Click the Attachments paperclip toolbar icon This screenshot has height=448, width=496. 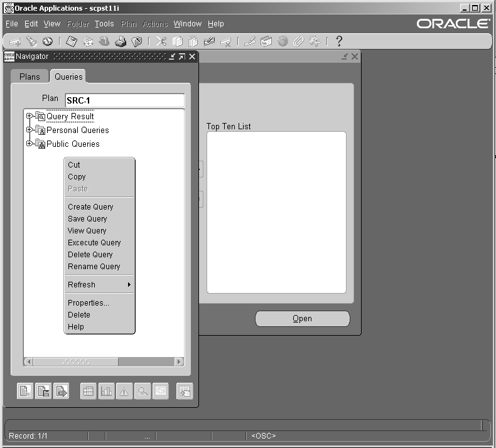pyautogui.click(x=298, y=41)
